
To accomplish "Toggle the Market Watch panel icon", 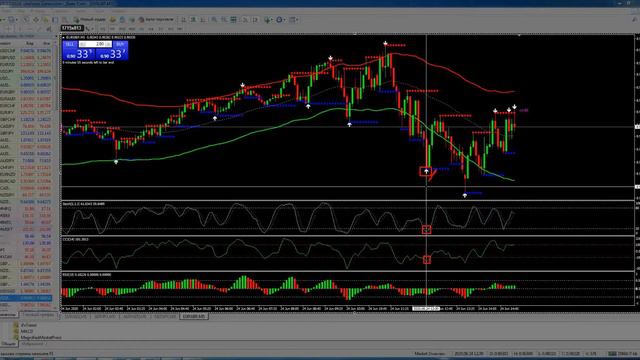I will click(26, 20).
